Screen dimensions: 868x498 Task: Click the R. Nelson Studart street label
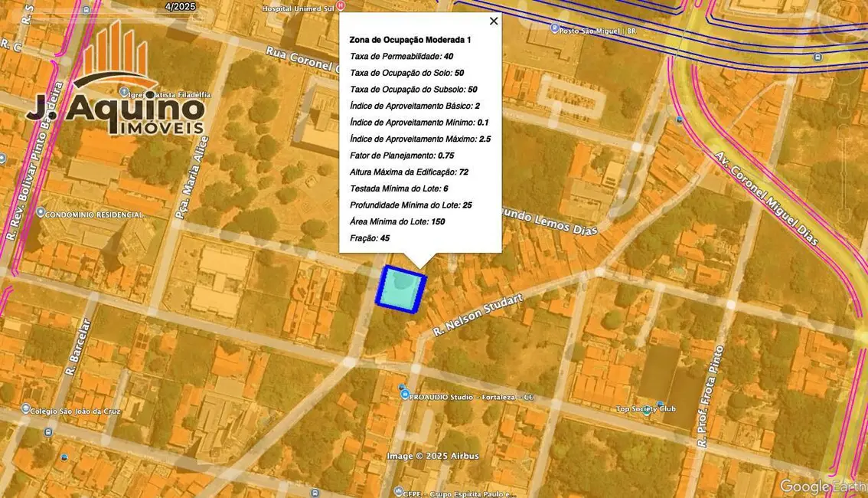(x=478, y=314)
